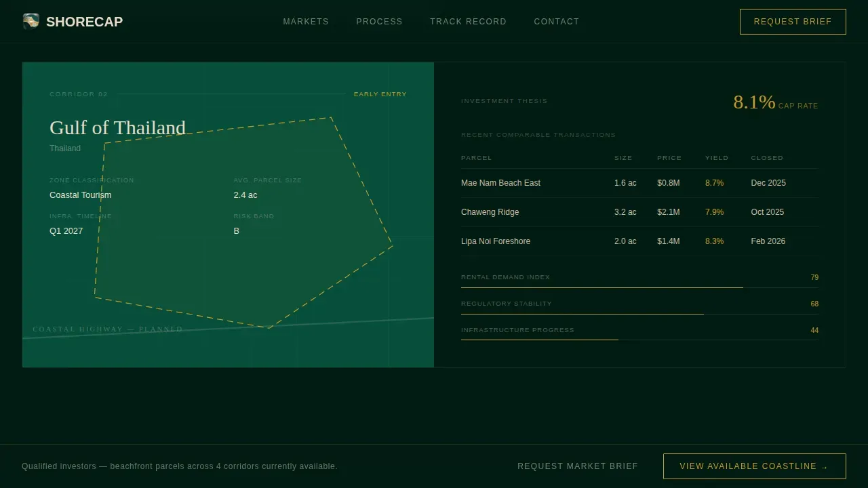The image size is (868, 488).
Task: Click the Closed column header
Action: (767, 158)
